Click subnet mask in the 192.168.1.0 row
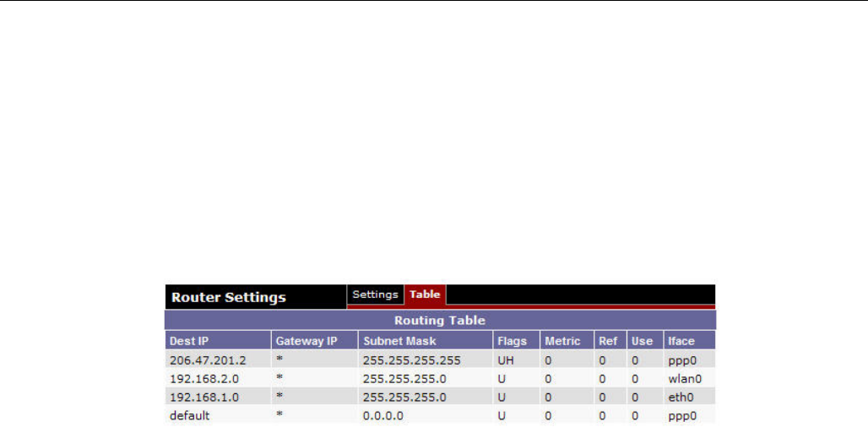868x427 pixels. 404,397
